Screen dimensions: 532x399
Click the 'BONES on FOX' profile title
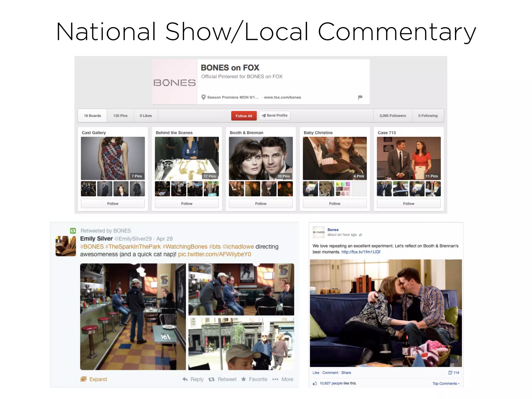click(x=230, y=68)
